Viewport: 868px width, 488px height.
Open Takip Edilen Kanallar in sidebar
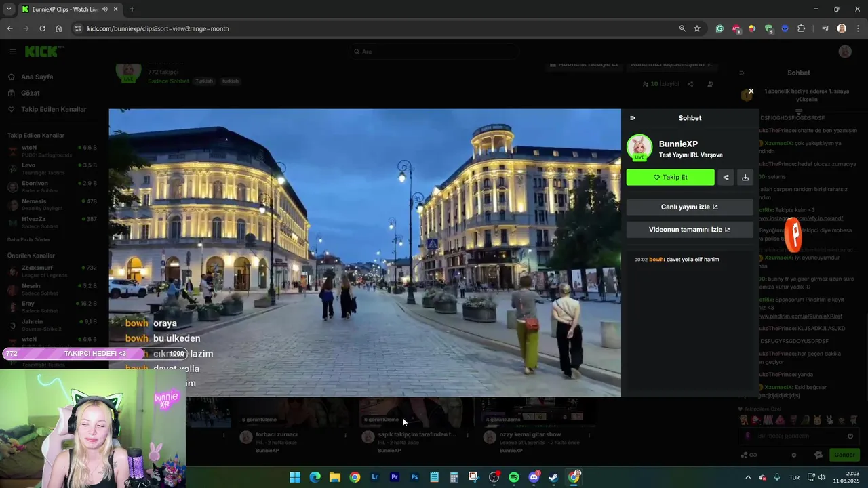(54, 109)
